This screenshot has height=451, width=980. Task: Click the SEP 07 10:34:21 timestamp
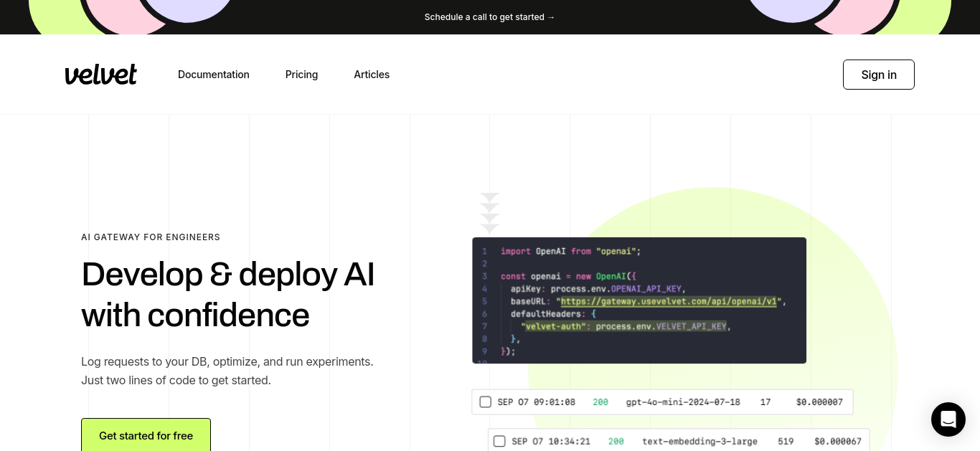pos(551,441)
